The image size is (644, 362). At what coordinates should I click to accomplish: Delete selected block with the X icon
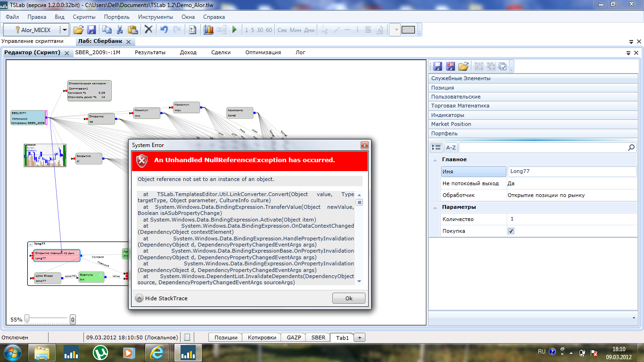(x=149, y=30)
